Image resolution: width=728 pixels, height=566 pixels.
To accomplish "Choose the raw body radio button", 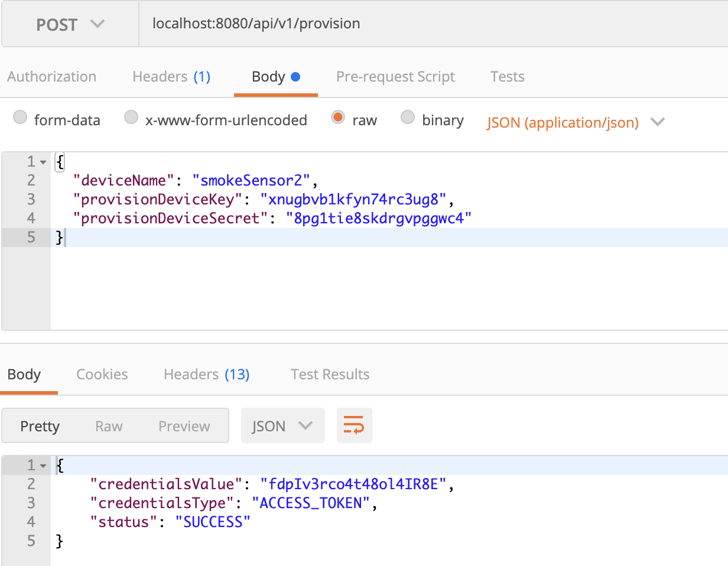I will [x=338, y=118].
